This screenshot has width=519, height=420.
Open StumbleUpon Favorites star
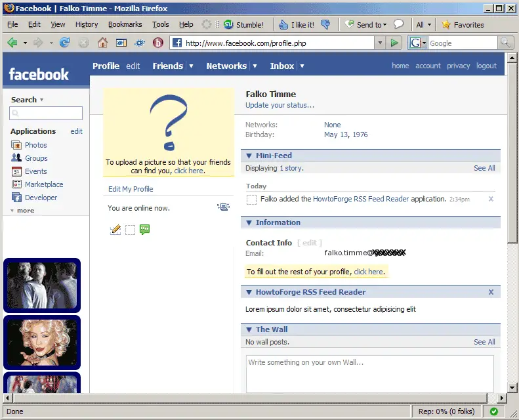[463, 24]
